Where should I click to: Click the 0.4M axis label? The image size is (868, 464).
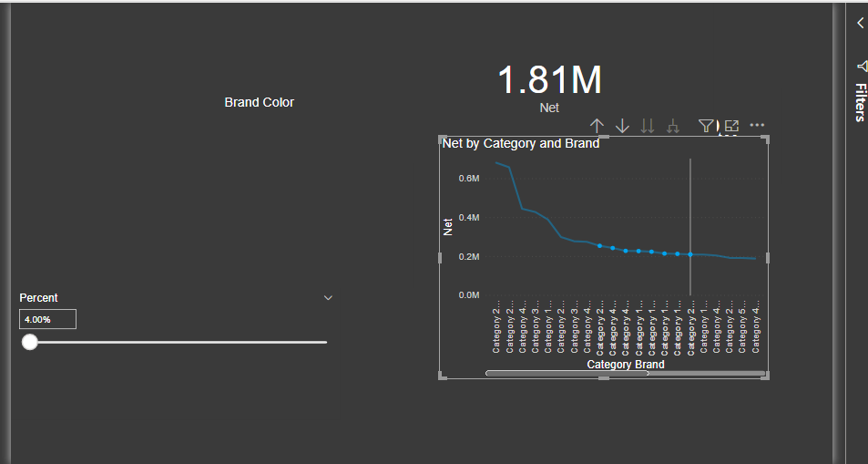pos(468,217)
